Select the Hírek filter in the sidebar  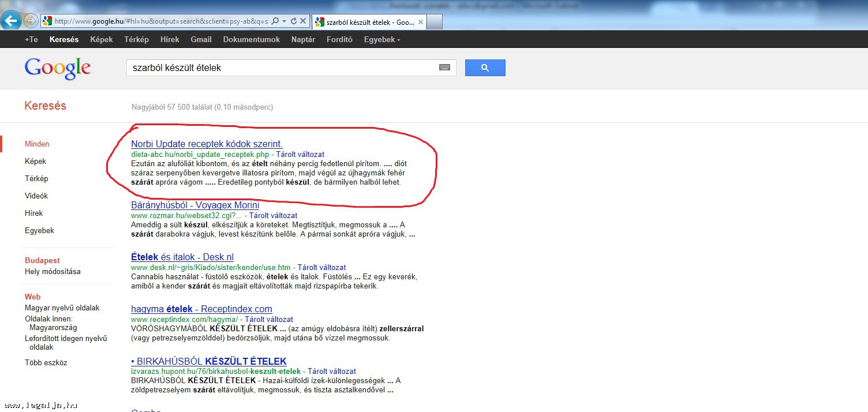pos(33,213)
